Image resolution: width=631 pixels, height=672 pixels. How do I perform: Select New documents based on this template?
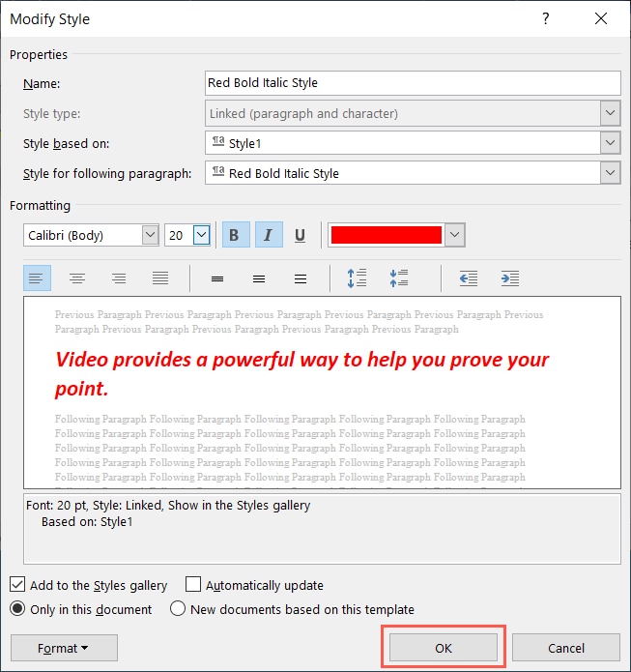click(178, 608)
